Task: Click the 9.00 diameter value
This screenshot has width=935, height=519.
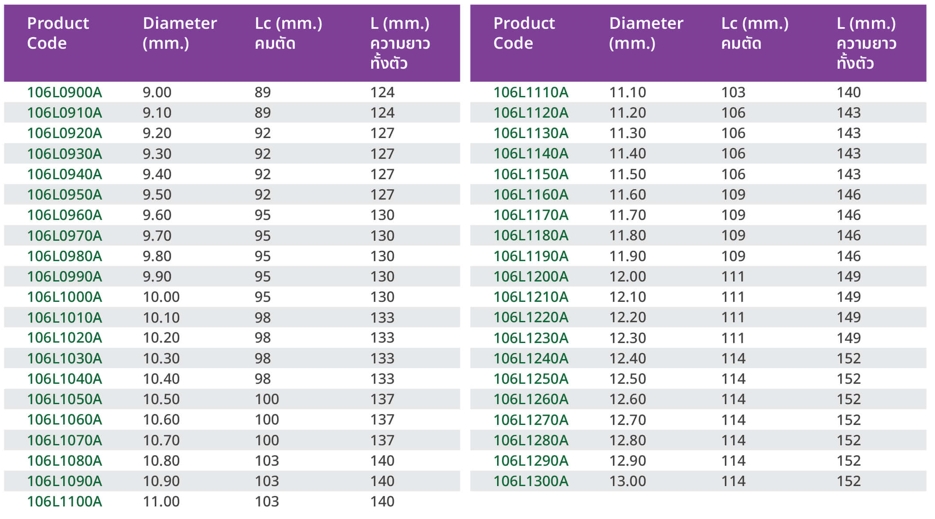Action: point(157,93)
